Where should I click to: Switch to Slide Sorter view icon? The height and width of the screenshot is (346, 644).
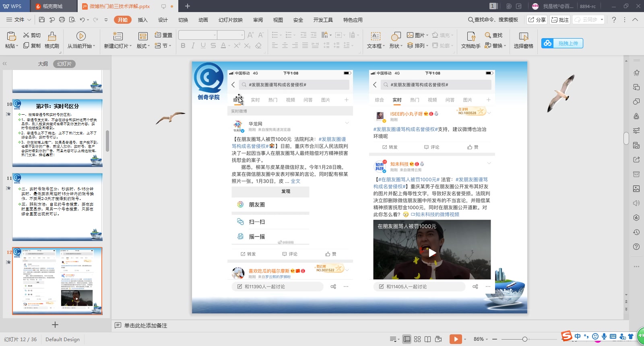tap(417, 339)
